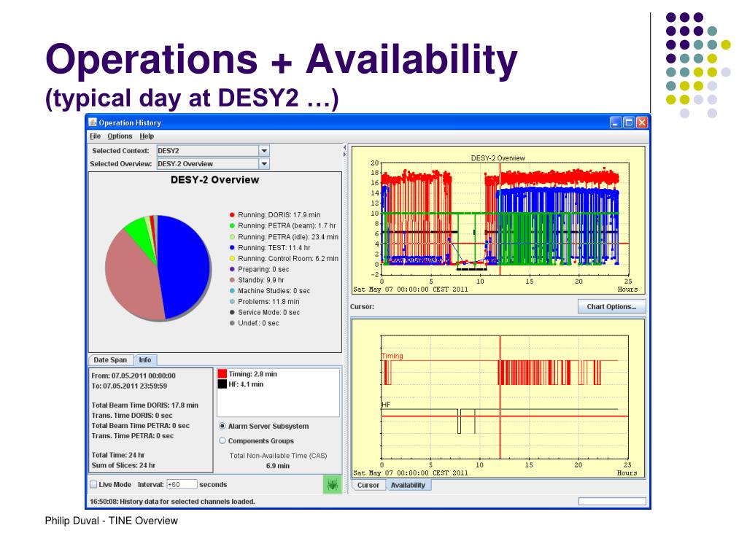The height and width of the screenshot is (560, 747).
Task: Click the Total Non-Available Time (CAS) label
Action: click(x=278, y=455)
